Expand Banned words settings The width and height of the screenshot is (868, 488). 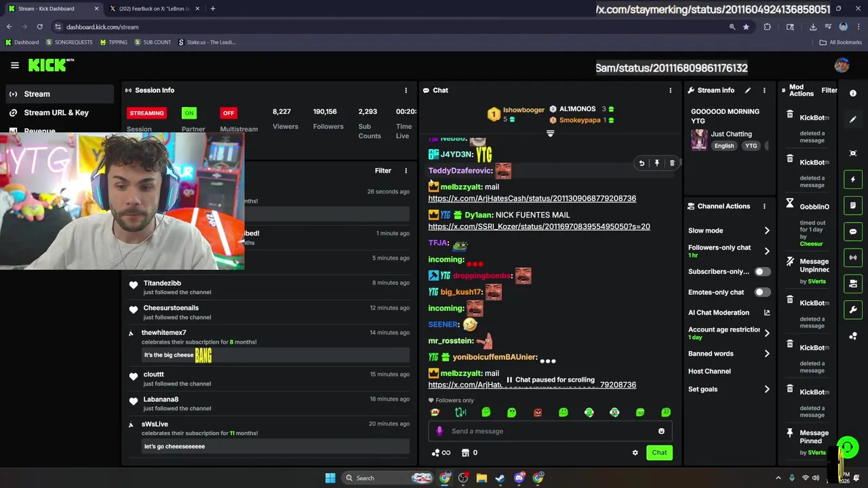[767, 354]
